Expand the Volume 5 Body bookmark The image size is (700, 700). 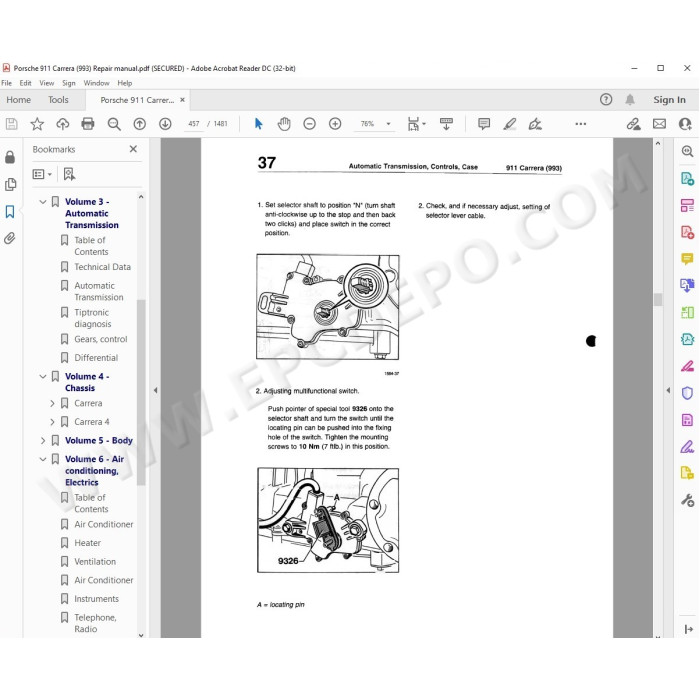(x=43, y=441)
